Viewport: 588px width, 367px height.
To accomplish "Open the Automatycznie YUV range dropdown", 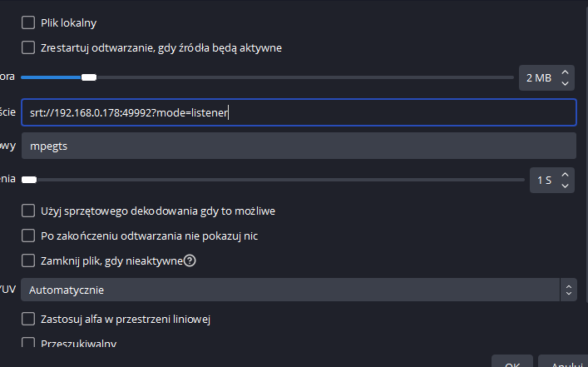I will 299,290.
